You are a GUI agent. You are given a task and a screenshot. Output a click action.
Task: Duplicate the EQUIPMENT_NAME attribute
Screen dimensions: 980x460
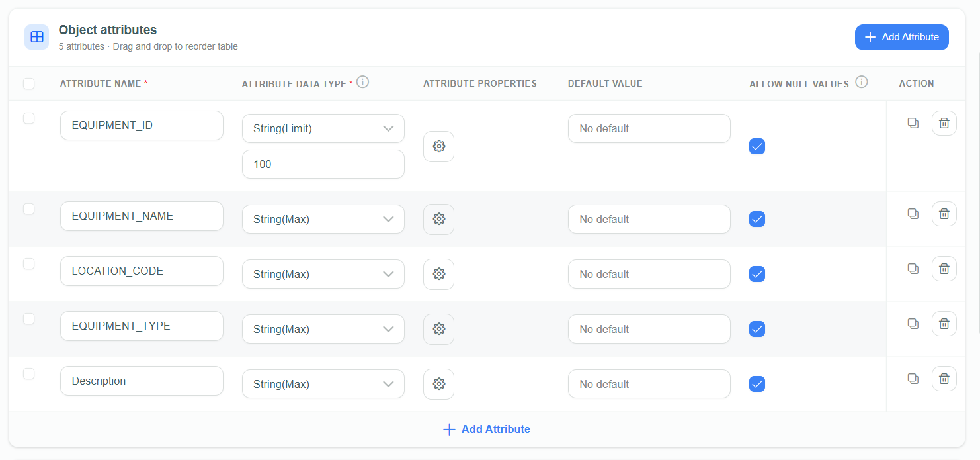[x=913, y=214]
